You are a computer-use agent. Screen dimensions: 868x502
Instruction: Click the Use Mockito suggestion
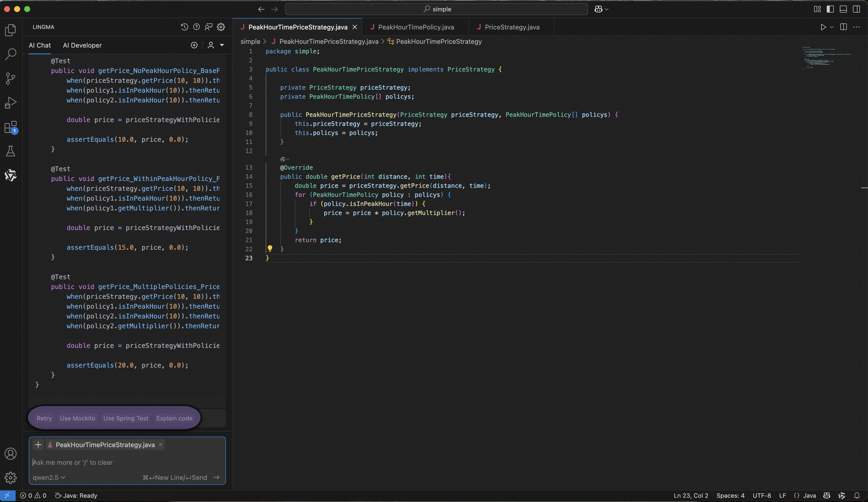click(x=77, y=418)
